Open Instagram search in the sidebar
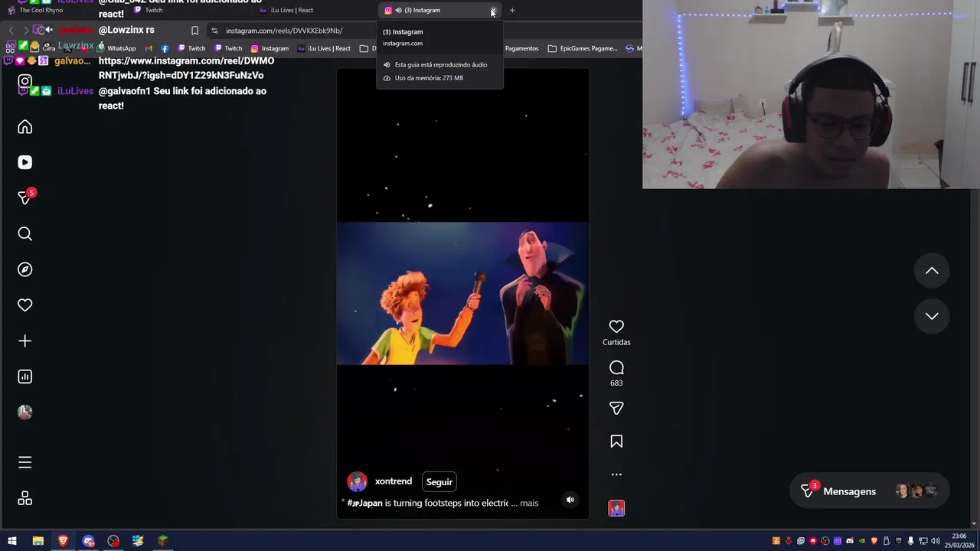980x551 pixels. (25, 233)
